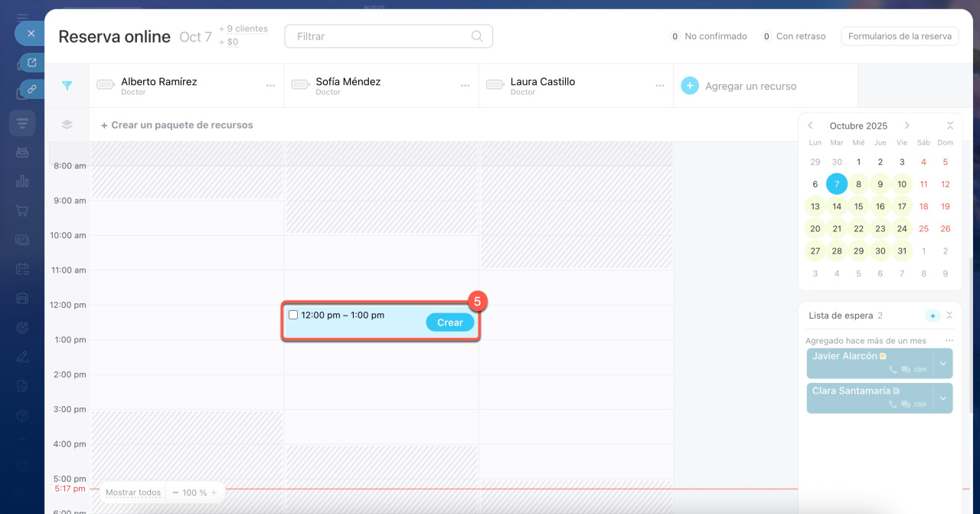Go to next month in calendar

point(906,126)
